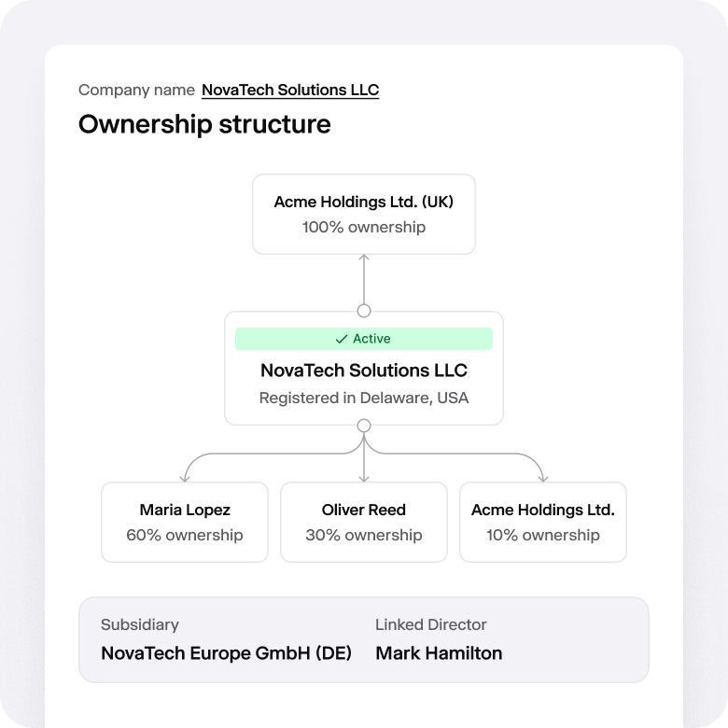The width and height of the screenshot is (728, 728).
Task: Click the top connector circle above NovaTech node
Action: click(x=364, y=311)
